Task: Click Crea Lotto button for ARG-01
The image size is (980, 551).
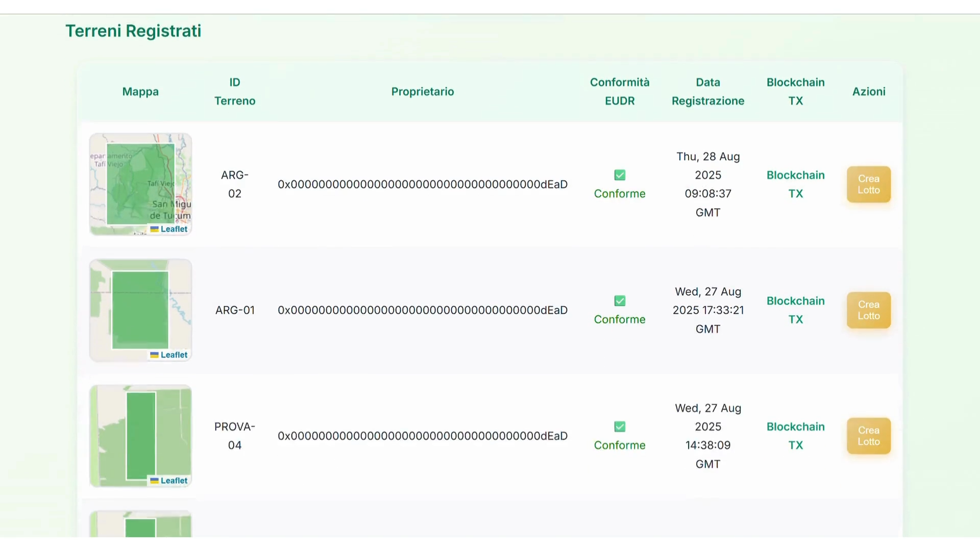Action: pyautogui.click(x=869, y=310)
